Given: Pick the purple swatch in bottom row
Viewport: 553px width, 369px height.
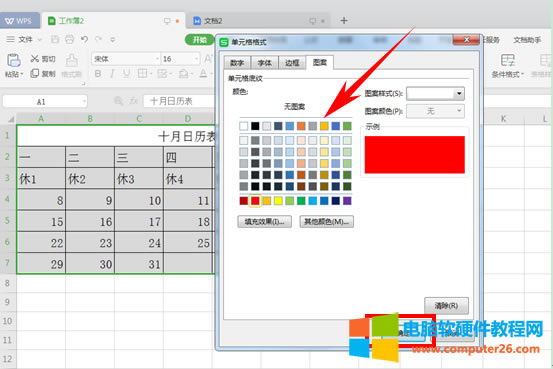Looking at the screenshot, I should 347,201.
